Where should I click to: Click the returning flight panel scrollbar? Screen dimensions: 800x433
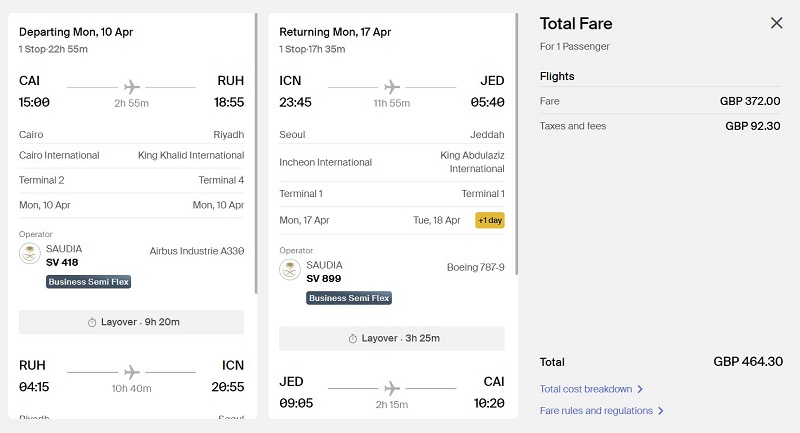click(516, 144)
